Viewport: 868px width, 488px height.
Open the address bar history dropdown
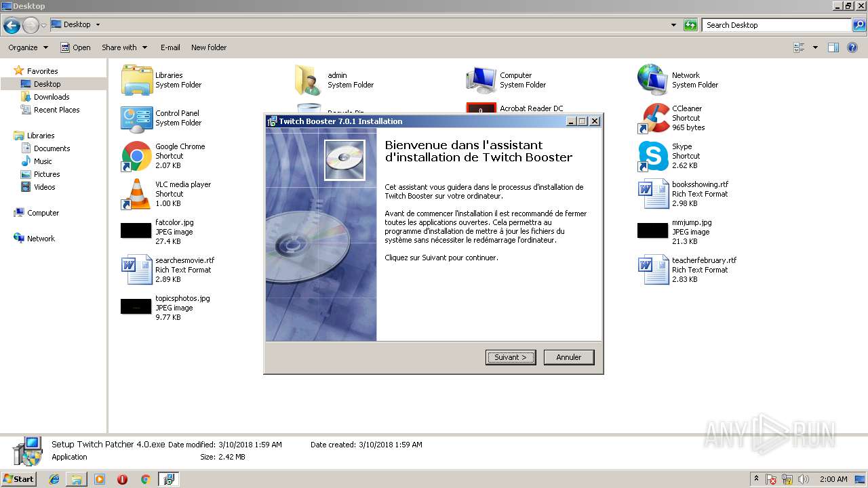(x=673, y=25)
